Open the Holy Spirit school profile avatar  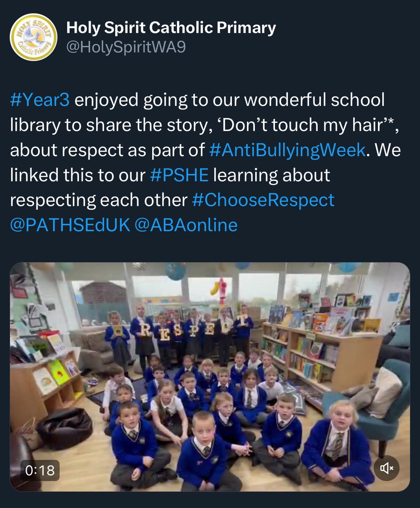[x=33, y=37]
